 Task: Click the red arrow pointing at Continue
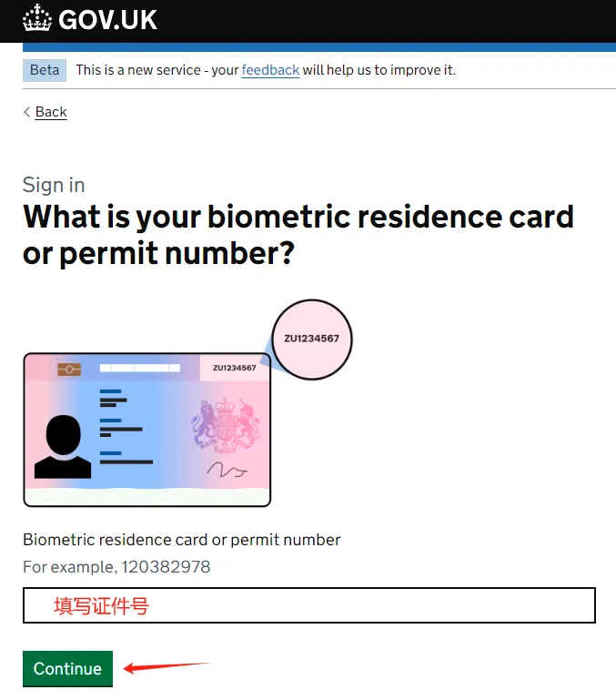point(166,667)
